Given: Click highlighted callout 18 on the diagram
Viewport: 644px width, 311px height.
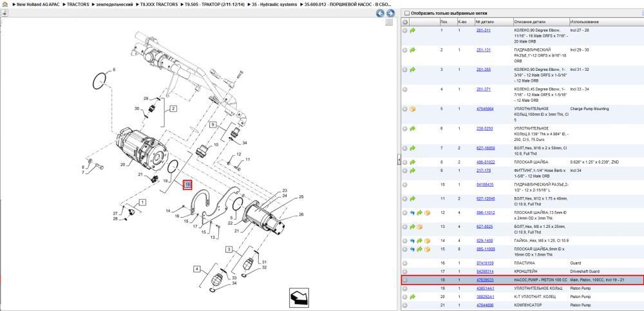Looking at the screenshot, I should [187, 185].
